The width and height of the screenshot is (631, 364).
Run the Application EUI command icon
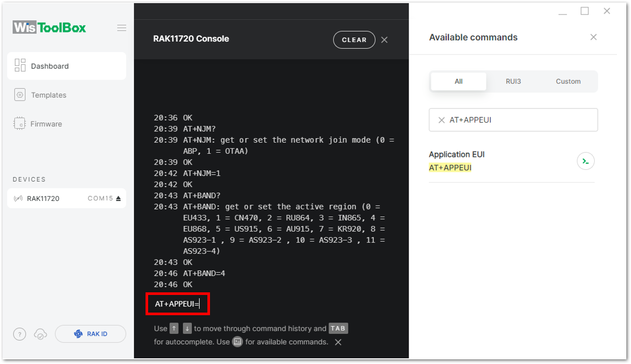(x=585, y=161)
